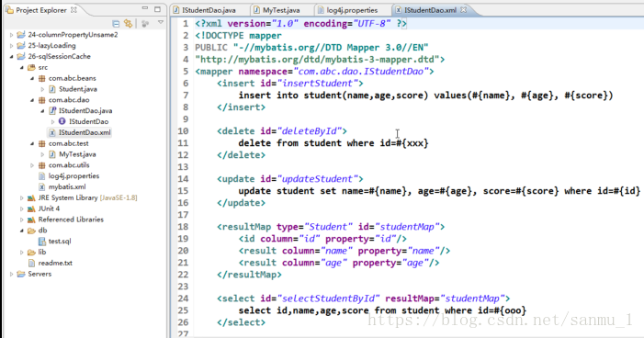The height and width of the screenshot is (338, 644).
Task: Collapse com.abc.dao package
Action: (x=32, y=100)
